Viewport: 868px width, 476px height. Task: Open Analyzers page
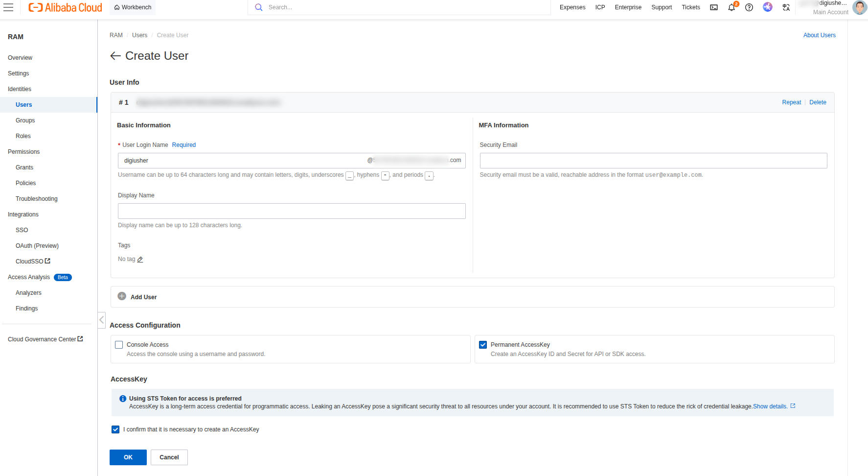[28, 293]
